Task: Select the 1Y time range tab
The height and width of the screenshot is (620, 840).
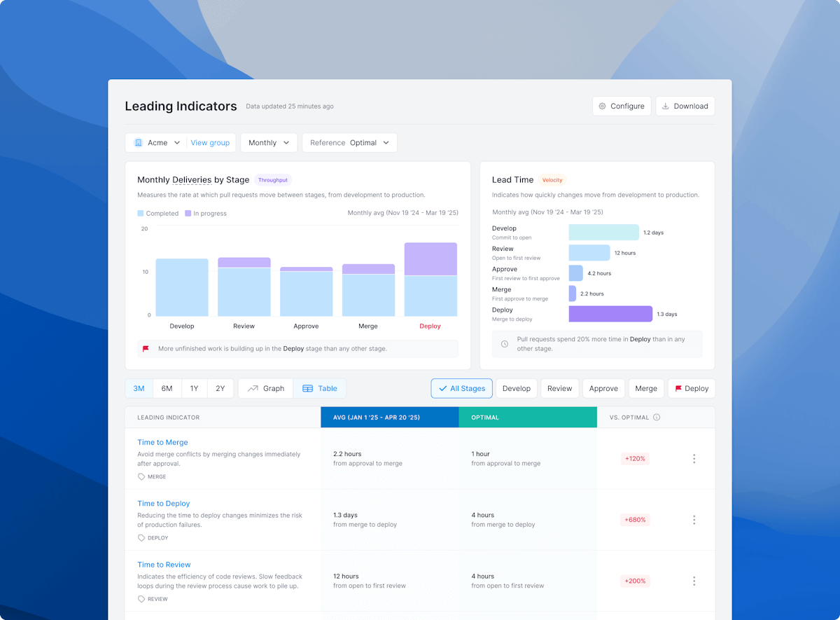Action: [x=194, y=388]
